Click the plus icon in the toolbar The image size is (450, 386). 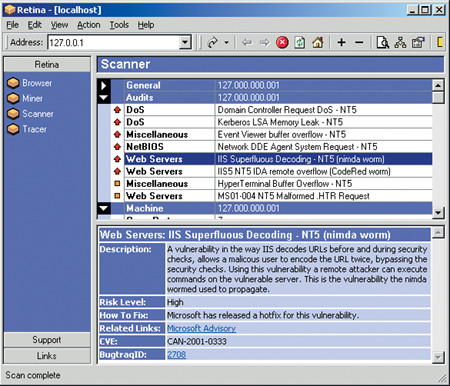tap(341, 42)
